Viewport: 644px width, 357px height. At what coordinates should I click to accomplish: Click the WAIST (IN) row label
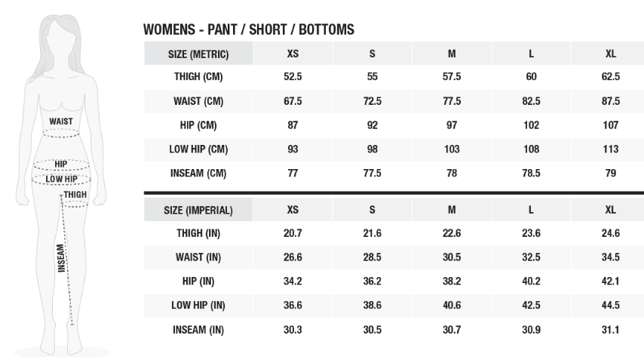point(198,257)
